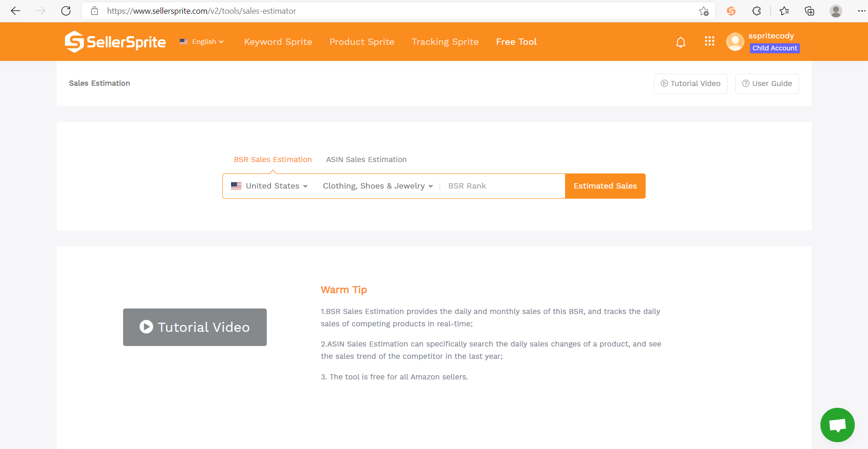
Task: Open the browser settings ellipsis menu
Action: click(x=861, y=11)
